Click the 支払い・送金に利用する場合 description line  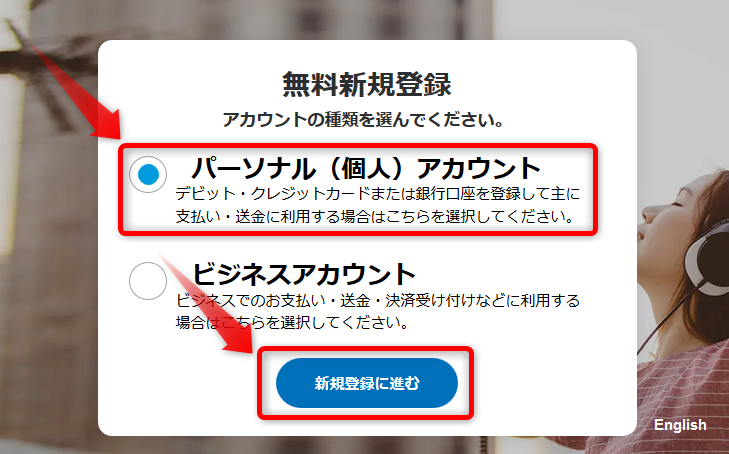[x=375, y=217]
